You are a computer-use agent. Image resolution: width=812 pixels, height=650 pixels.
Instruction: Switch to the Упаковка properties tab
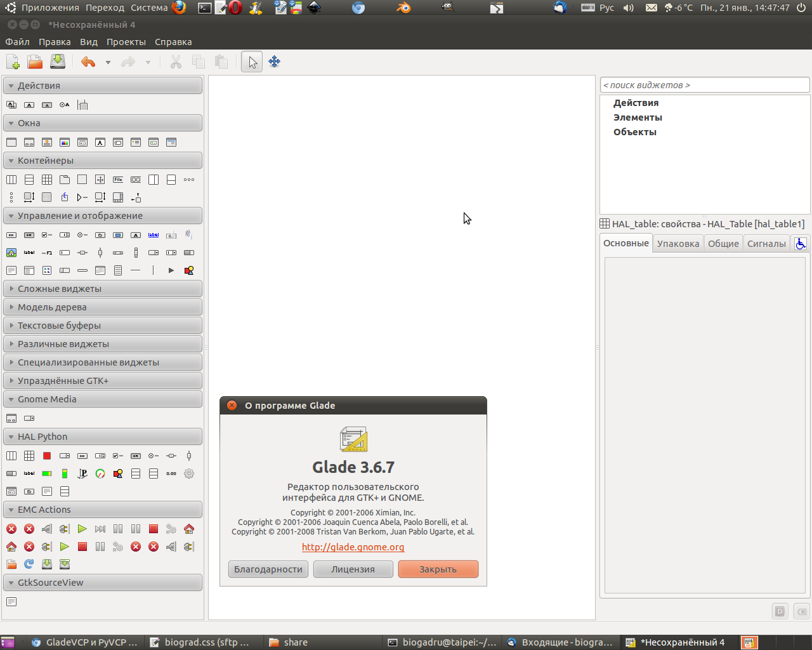(x=678, y=244)
